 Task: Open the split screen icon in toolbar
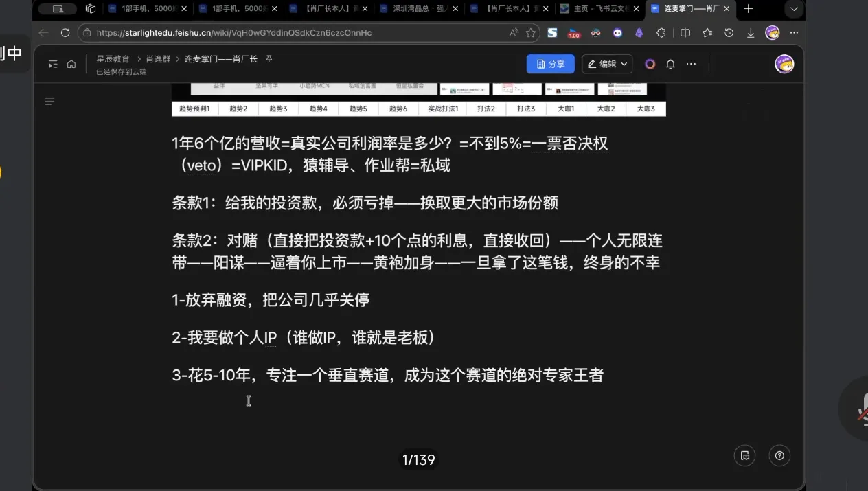click(685, 32)
